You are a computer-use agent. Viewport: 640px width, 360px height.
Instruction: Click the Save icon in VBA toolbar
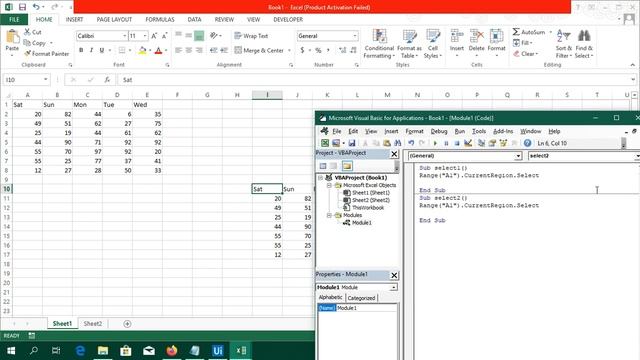[351, 143]
